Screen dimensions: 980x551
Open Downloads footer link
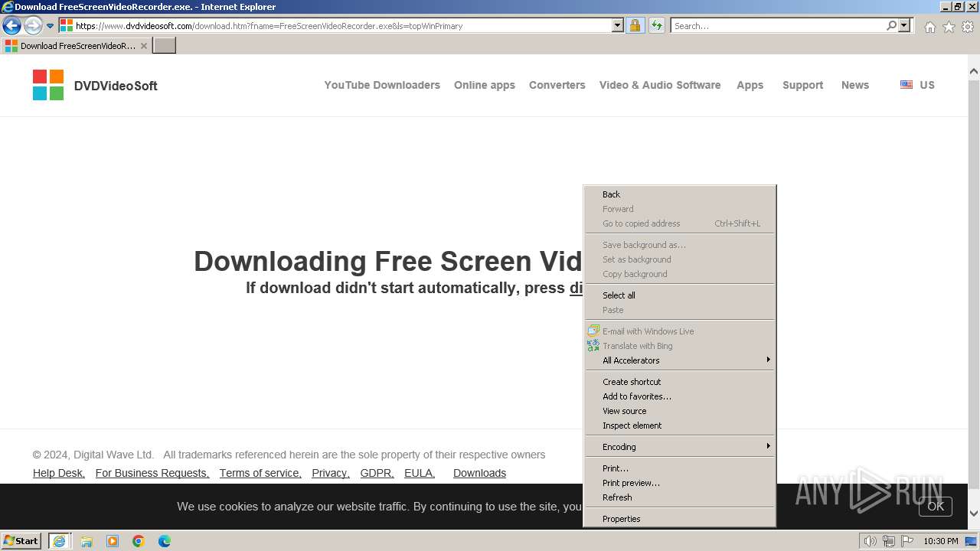tap(479, 473)
